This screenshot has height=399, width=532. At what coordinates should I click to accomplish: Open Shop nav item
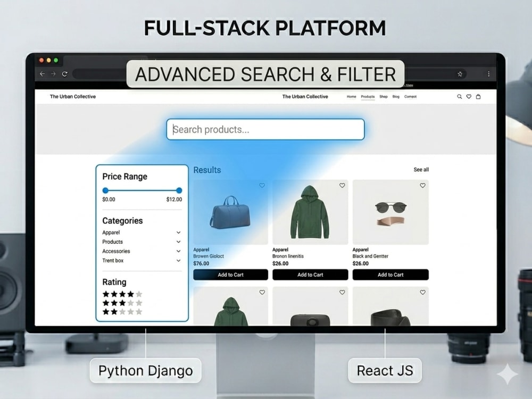coord(384,97)
